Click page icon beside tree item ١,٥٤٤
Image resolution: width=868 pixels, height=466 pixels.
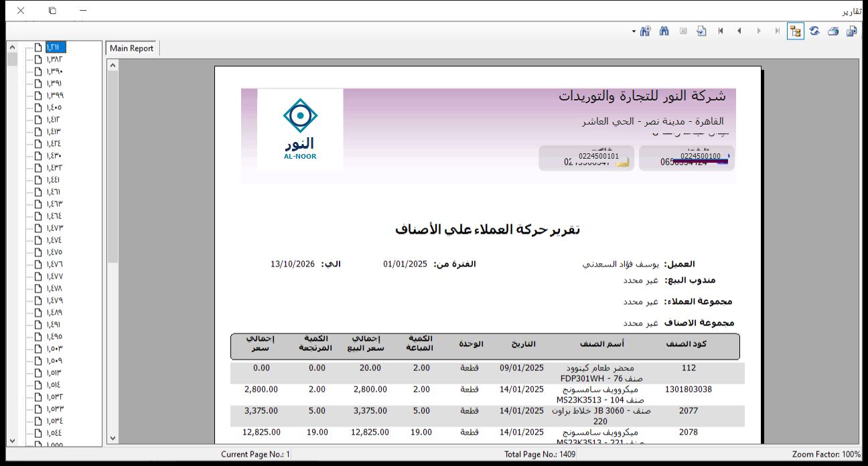click(x=38, y=433)
